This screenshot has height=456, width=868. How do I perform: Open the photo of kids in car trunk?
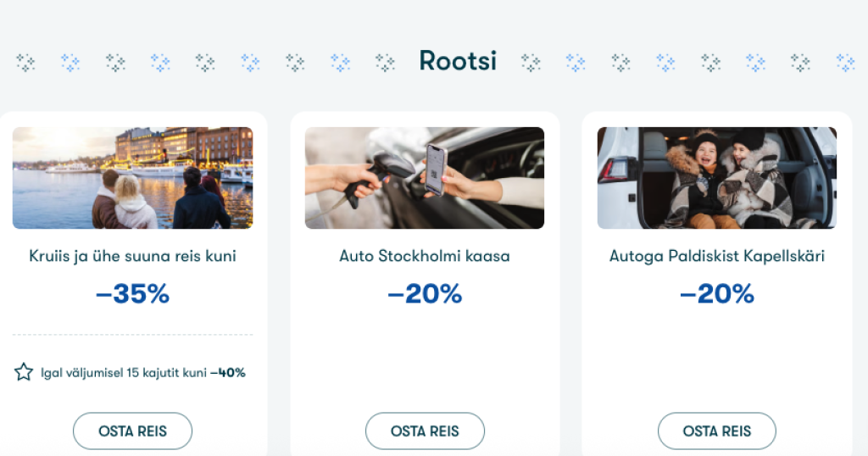tap(717, 178)
